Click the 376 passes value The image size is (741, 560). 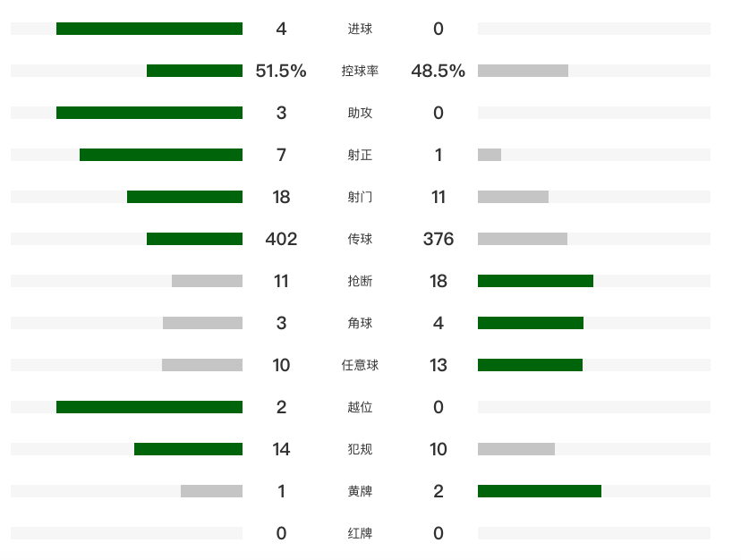tap(439, 239)
